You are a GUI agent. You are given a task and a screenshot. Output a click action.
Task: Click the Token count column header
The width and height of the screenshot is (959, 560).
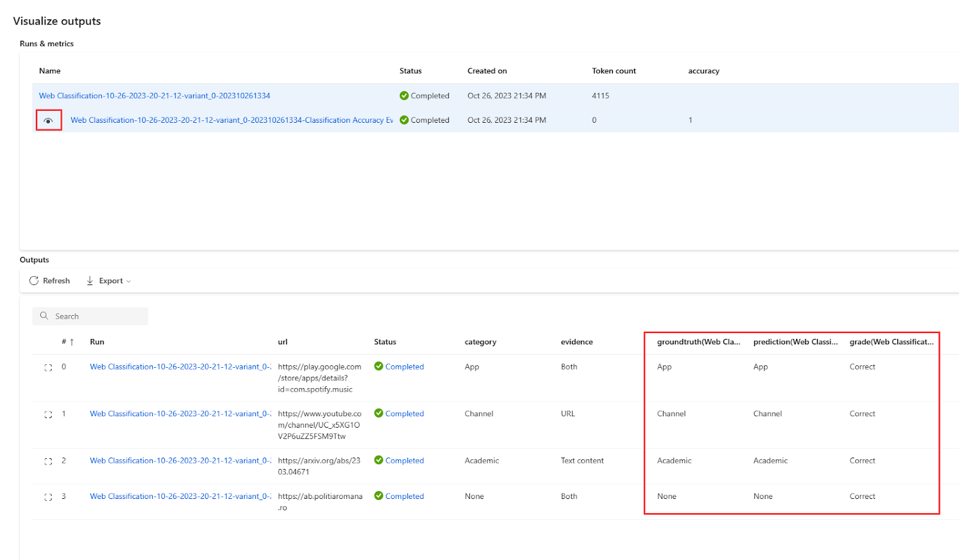(614, 71)
